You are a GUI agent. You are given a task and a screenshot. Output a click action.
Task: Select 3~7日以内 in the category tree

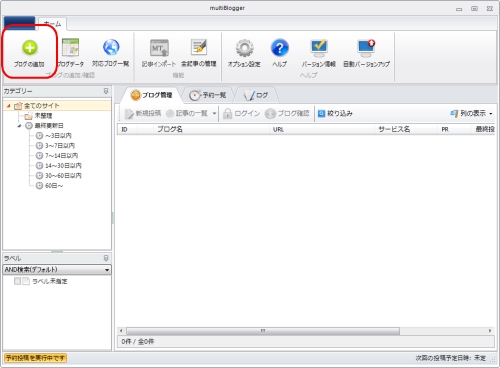(60, 146)
